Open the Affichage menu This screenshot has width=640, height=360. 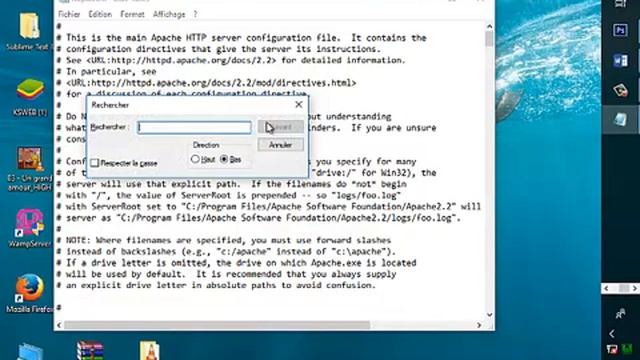(169, 14)
